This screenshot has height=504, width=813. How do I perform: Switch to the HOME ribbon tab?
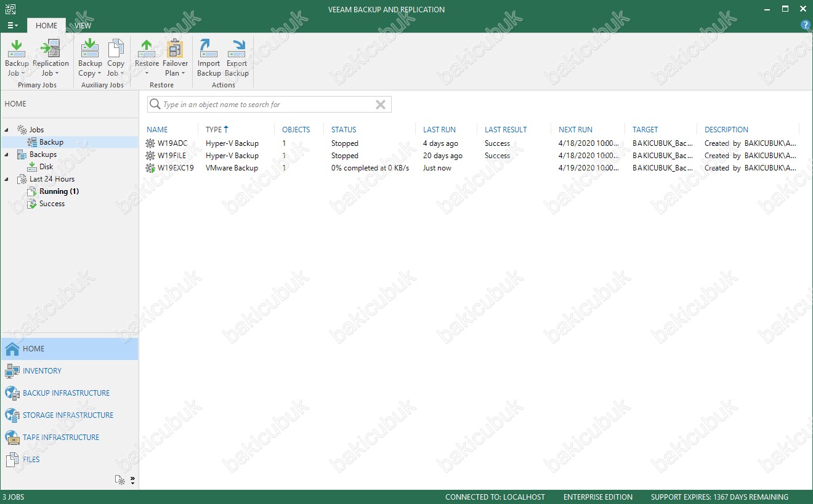[47, 25]
